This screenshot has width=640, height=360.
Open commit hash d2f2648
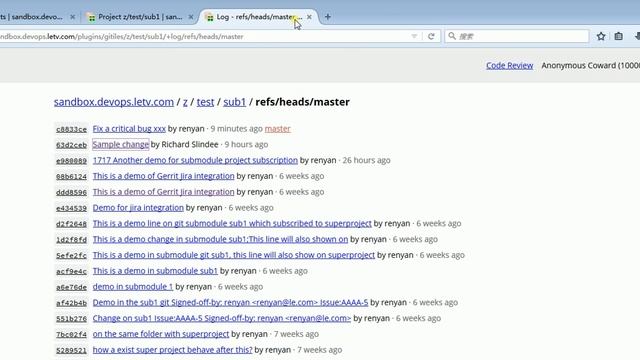tap(71, 224)
